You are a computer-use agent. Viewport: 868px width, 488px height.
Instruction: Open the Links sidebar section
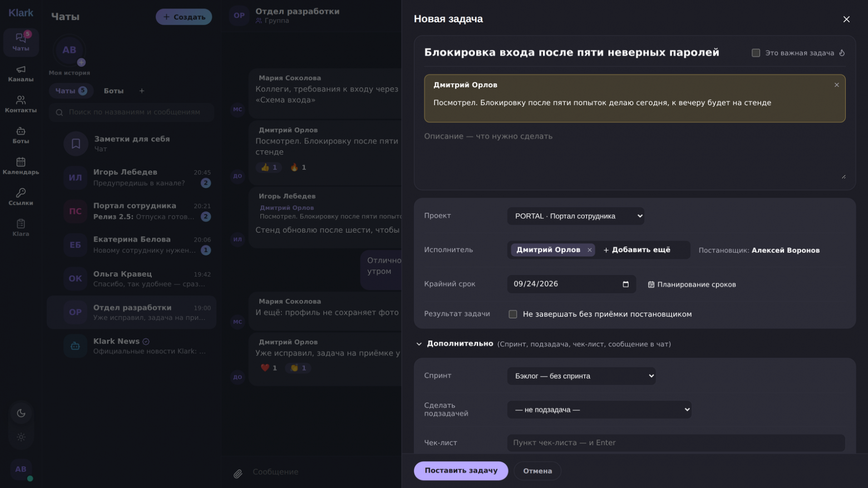tap(21, 197)
